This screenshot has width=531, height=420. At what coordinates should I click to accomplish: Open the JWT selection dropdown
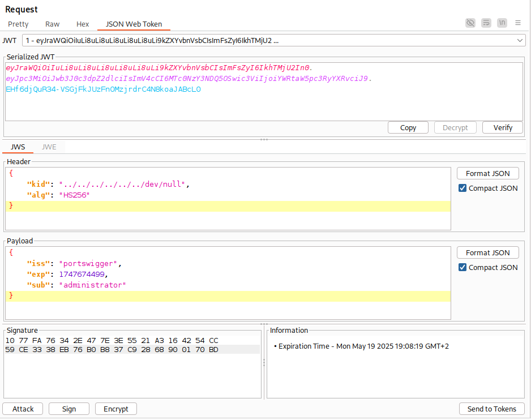pyautogui.click(x=273, y=41)
